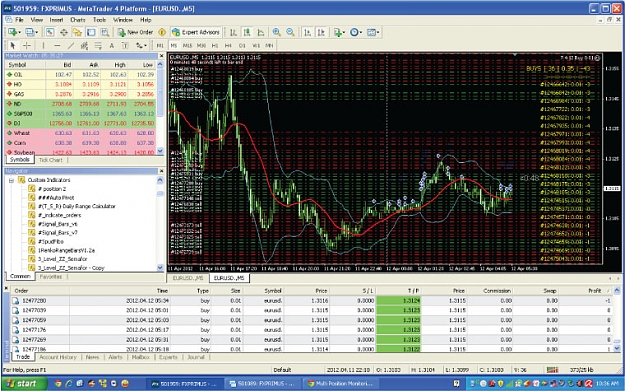Viewport: 625px width, 391px height.
Task: Select the #SpudFibo indicator
Action: [51, 242]
